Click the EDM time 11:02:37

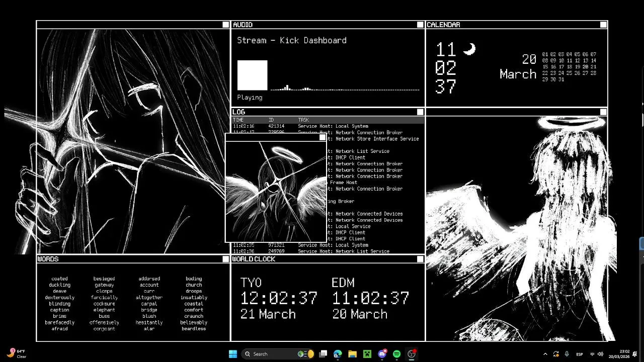[x=371, y=298]
